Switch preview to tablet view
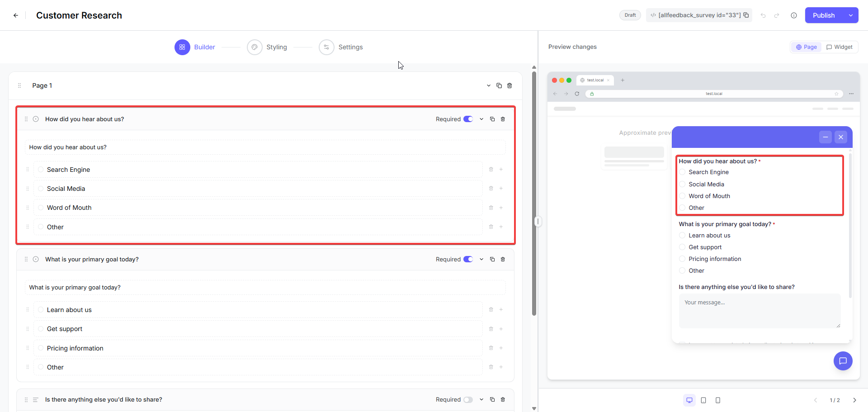Viewport: 868px width, 412px height. tap(703, 400)
